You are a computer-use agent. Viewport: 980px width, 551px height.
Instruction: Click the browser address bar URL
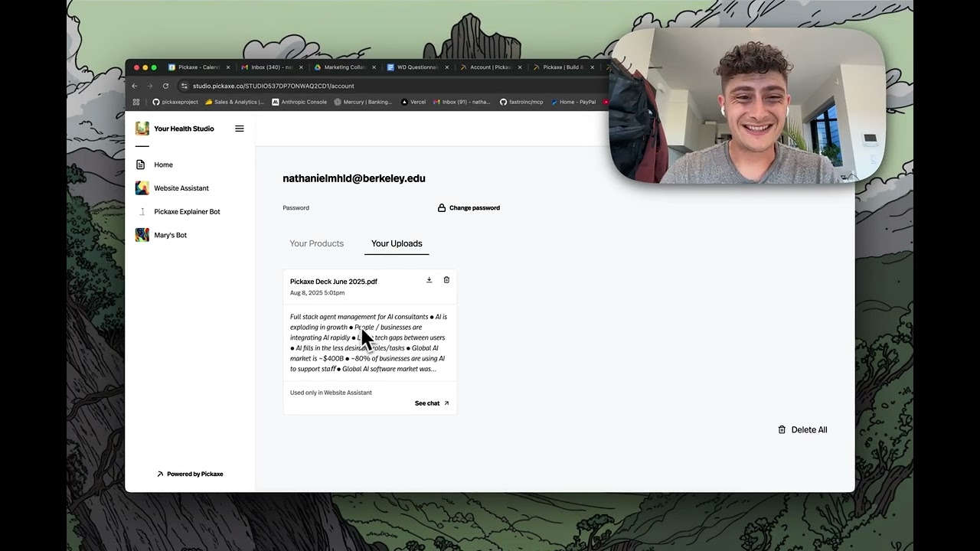pos(273,86)
